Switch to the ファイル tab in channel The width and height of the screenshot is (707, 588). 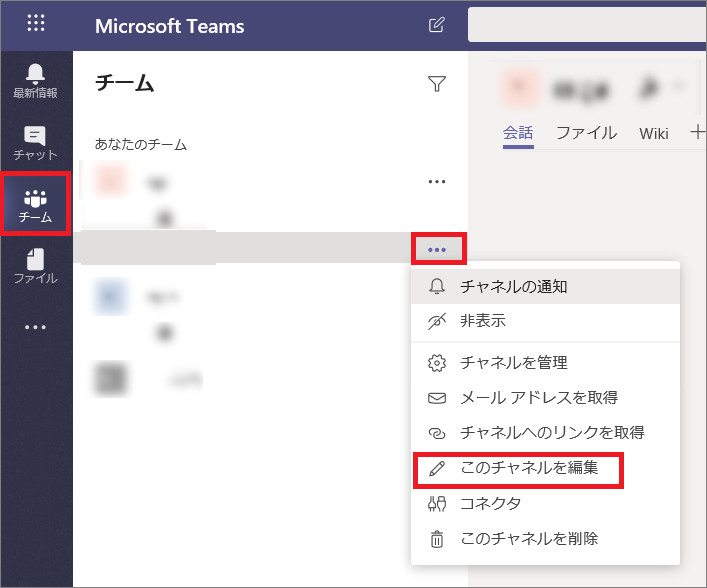pyautogui.click(x=586, y=133)
